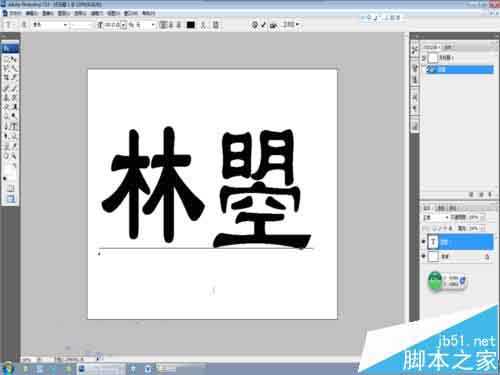Select the snapshot row in History panel
The width and height of the screenshot is (500, 375).
click(458, 58)
